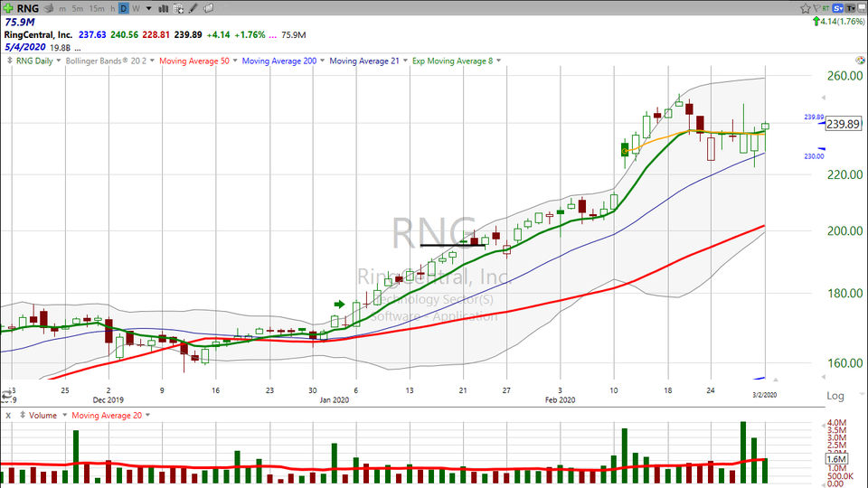
Task: Click the 260.00 price axis label
Action: pos(844,76)
